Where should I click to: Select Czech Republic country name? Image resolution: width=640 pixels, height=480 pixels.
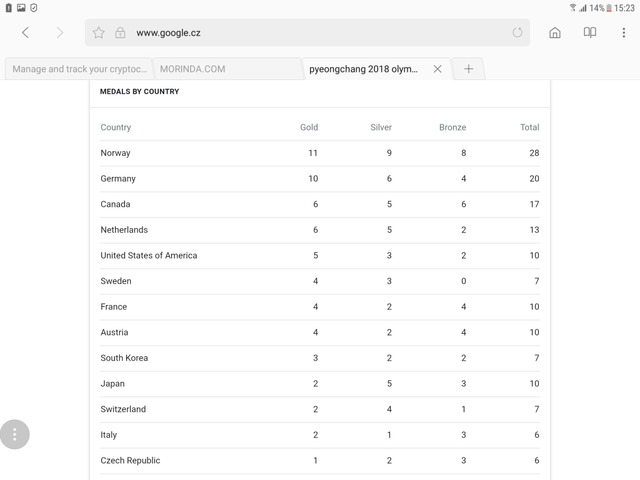coord(130,460)
